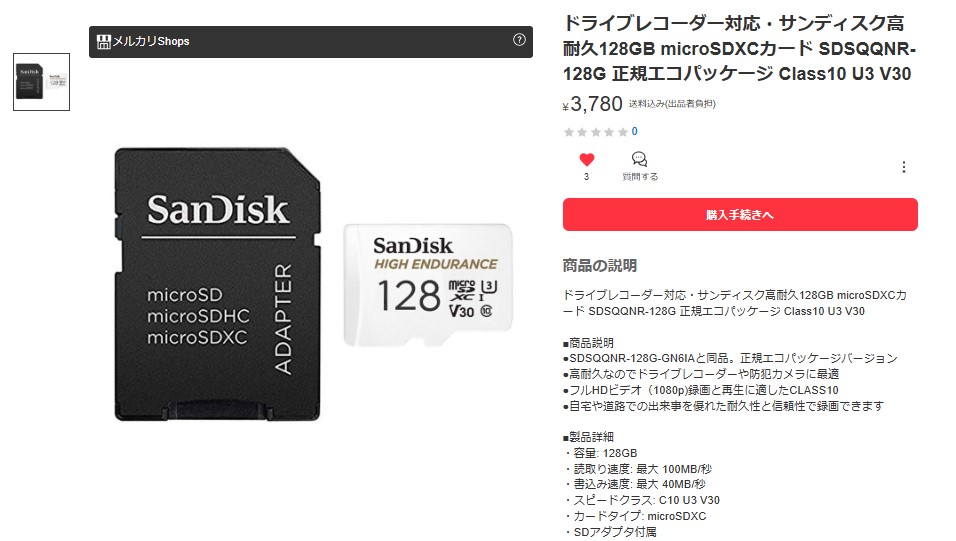Open the 質問する comment bubble icon

639,159
